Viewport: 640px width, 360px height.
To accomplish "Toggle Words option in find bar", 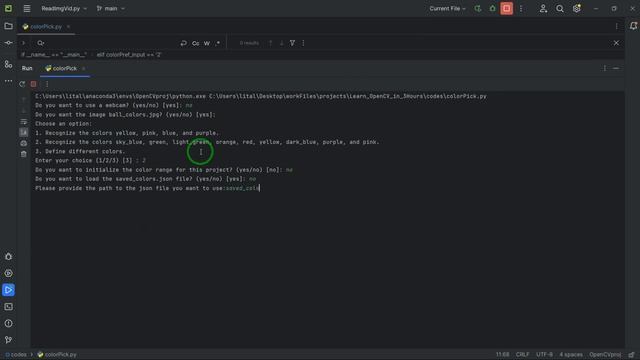I will coord(207,43).
